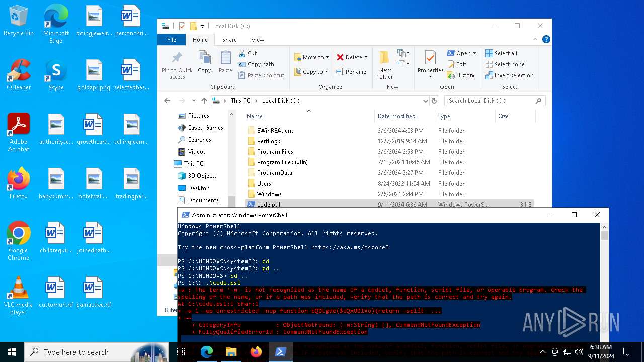Go back in Explorer navigation
The height and width of the screenshot is (362, 644).
coord(167,101)
